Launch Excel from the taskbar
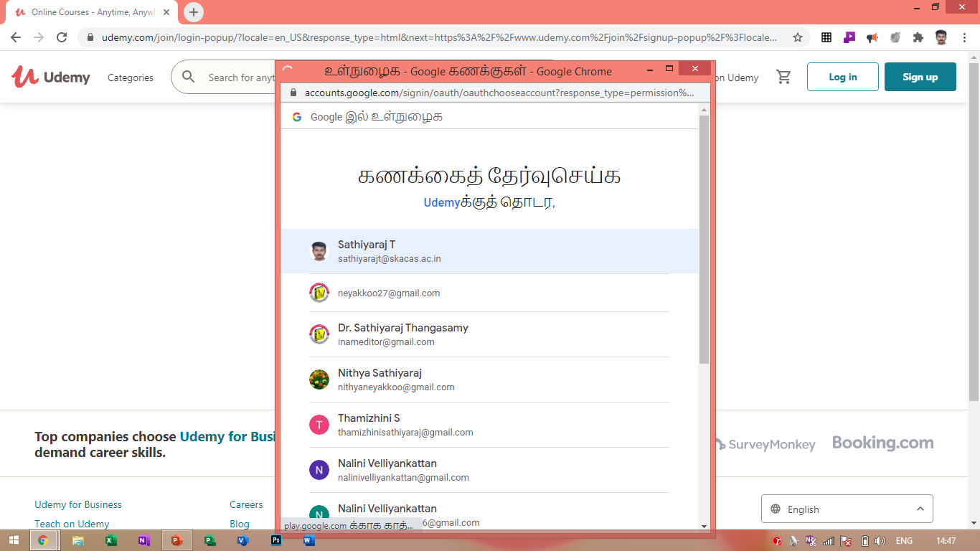Viewport: 980px width, 551px height. tap(110, 540)
